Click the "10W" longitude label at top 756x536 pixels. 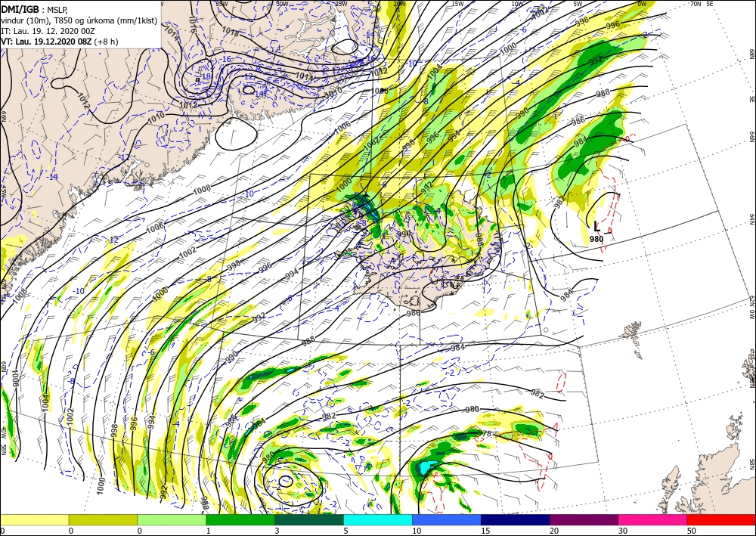coord(517,3)
